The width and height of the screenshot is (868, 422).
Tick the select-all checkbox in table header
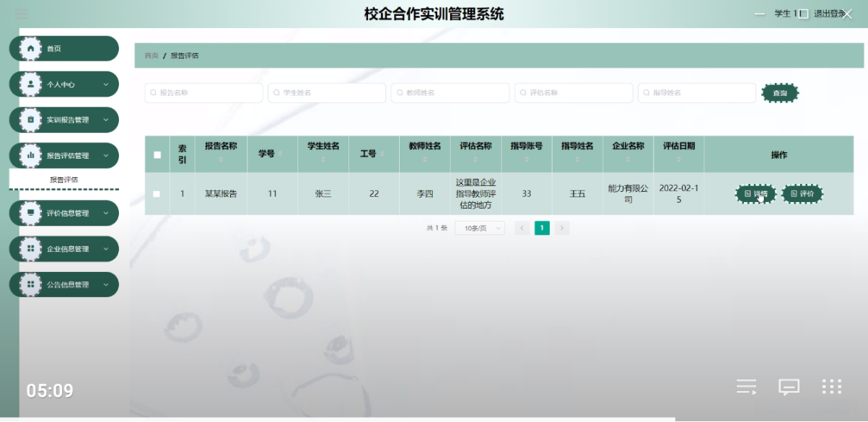tap(157, 154)
